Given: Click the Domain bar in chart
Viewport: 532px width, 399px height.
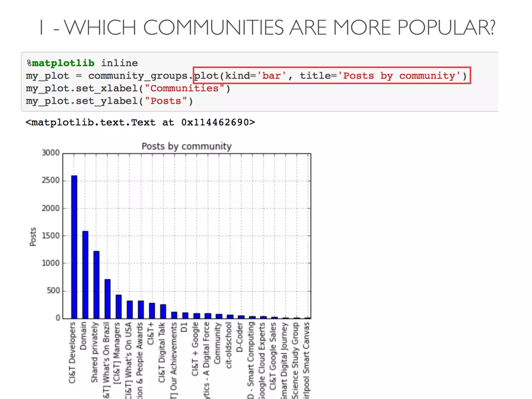Looking at the screenshot, I should pyautogui.click(x=85, y=275).
